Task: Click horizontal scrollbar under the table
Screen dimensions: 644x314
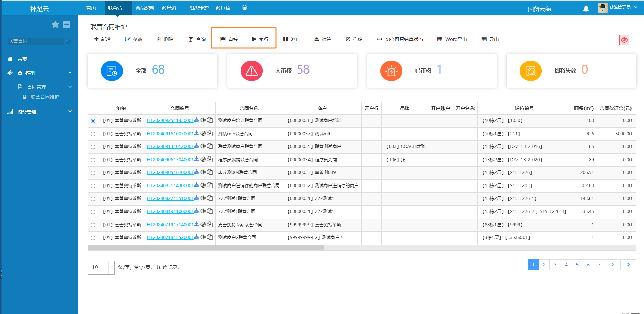Action: pyautogui.click(x=206, y=248)
